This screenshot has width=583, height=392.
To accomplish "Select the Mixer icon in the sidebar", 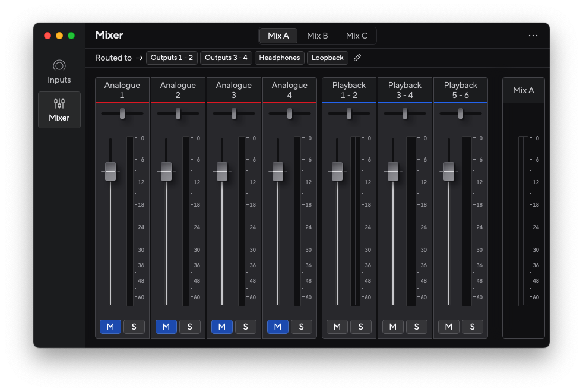I will click(x=59, y=109).
